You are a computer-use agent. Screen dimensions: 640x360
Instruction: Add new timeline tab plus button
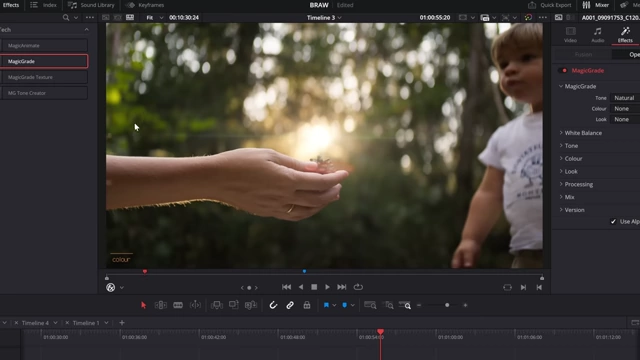(122, 322)
